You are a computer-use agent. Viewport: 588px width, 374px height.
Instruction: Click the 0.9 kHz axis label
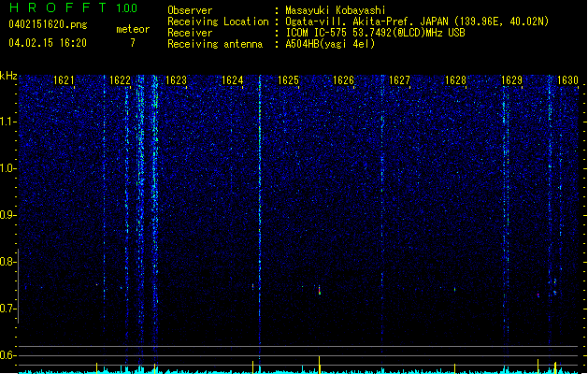tap(7, 215)
